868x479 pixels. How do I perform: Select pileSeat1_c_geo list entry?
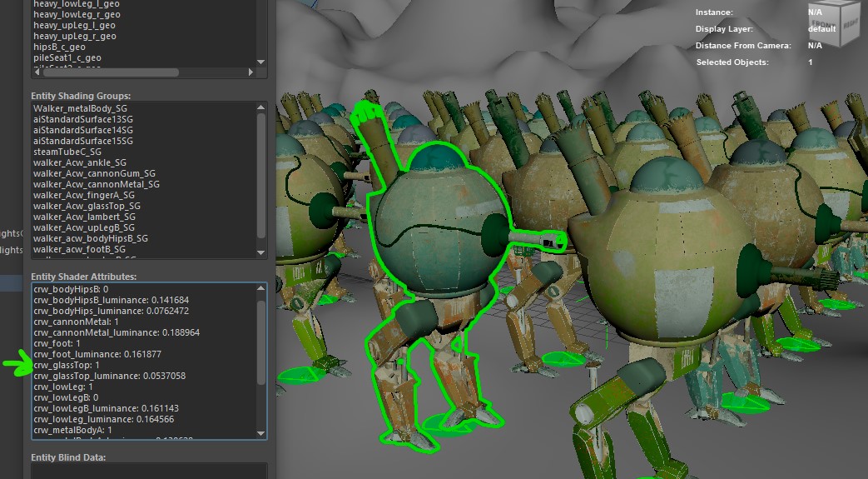pyautogui.click(x=67, y=57)
